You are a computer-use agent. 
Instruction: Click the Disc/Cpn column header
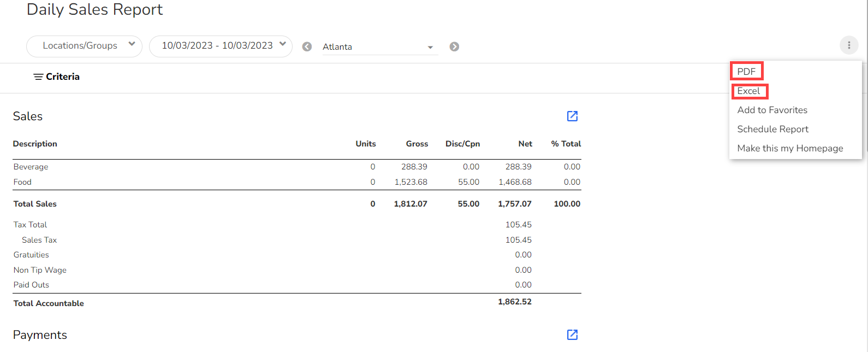(x=462, y=144)
